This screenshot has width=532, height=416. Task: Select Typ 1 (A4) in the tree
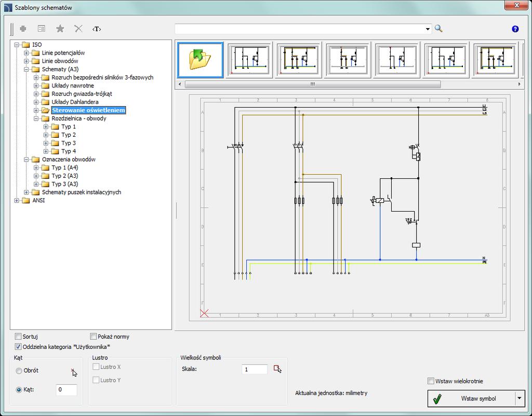(x=65, y=168)
